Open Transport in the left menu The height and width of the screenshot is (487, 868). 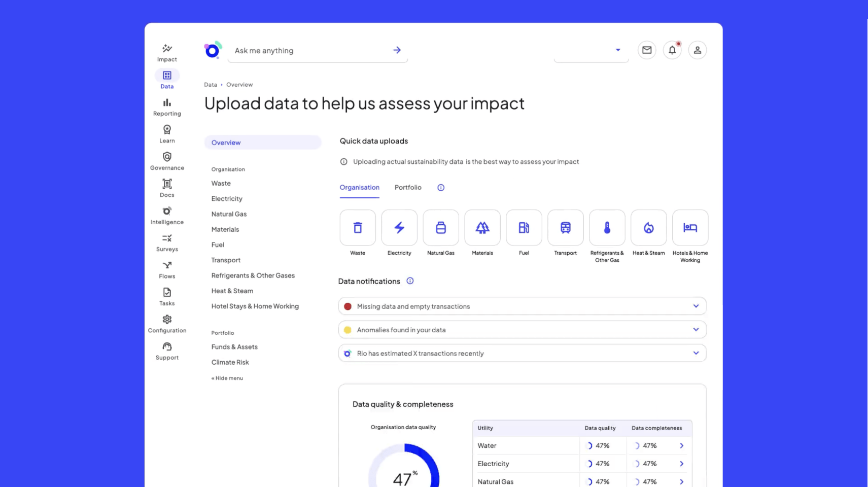coord(226,260)
